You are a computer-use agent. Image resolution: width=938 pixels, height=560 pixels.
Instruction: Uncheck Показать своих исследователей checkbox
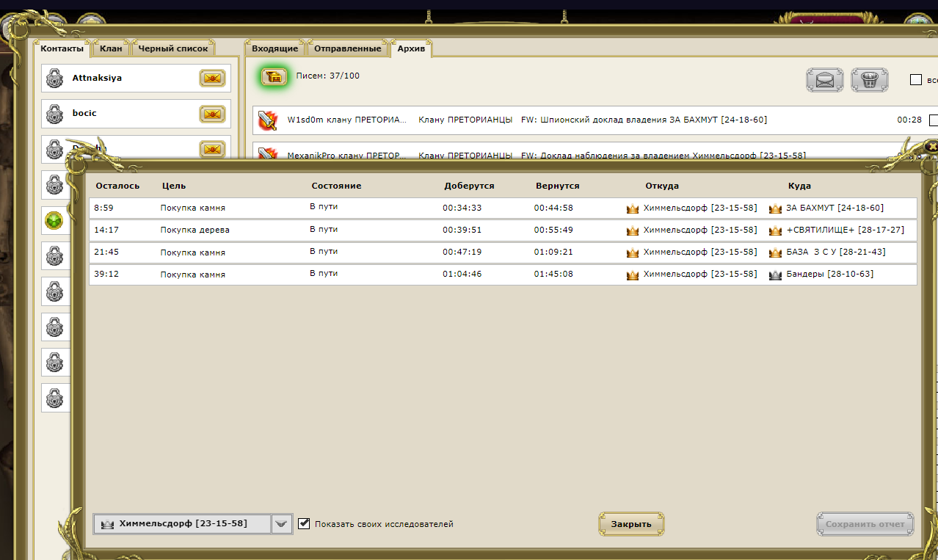[305, 524]
